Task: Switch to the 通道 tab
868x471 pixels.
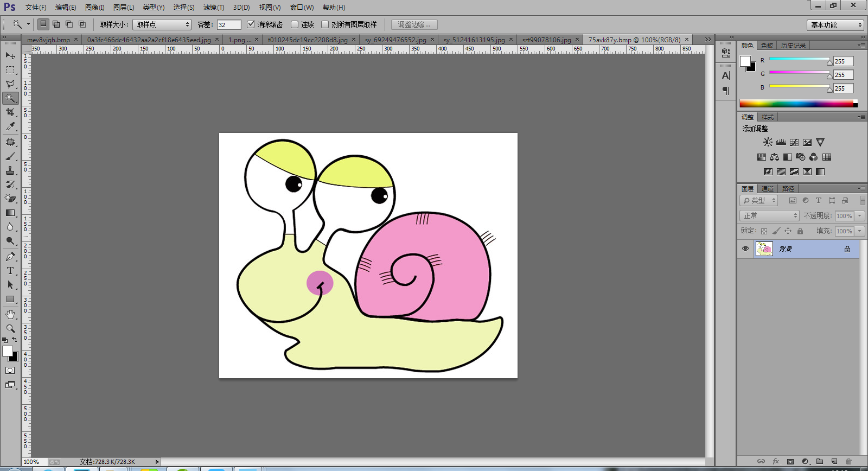Action: pos(768,189)
